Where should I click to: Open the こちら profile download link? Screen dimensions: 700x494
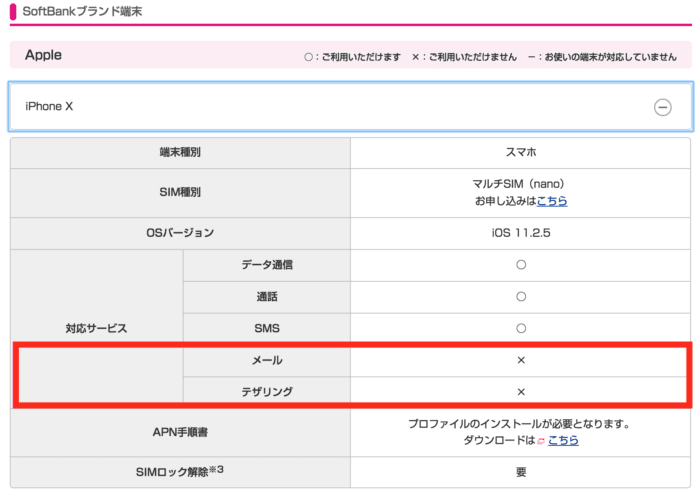563,440
